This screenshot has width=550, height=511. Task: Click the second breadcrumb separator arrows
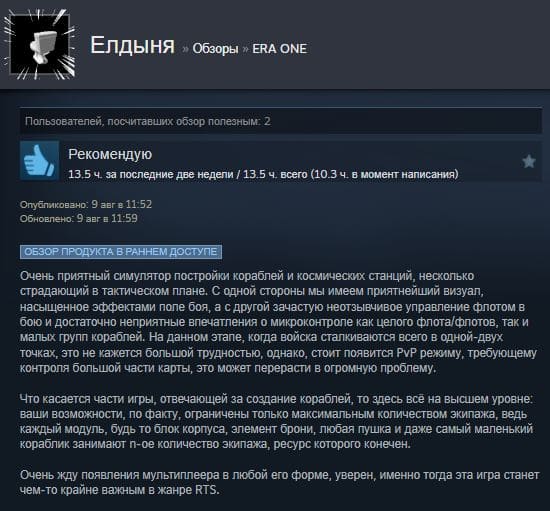coord(246,50)
